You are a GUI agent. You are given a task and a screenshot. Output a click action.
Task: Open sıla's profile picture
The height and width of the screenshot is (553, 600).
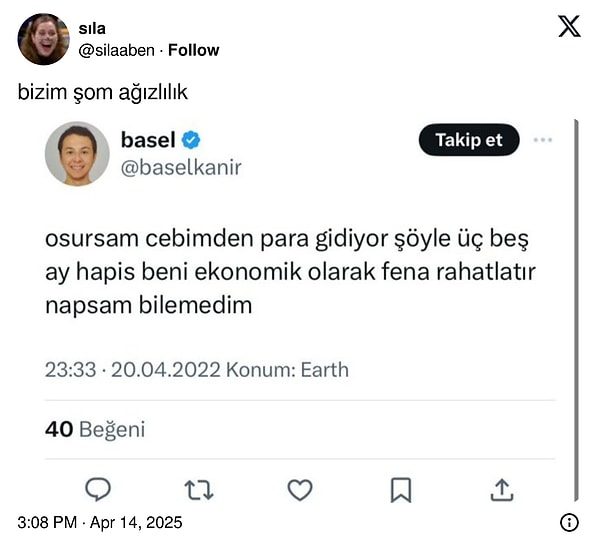(44, 39)
